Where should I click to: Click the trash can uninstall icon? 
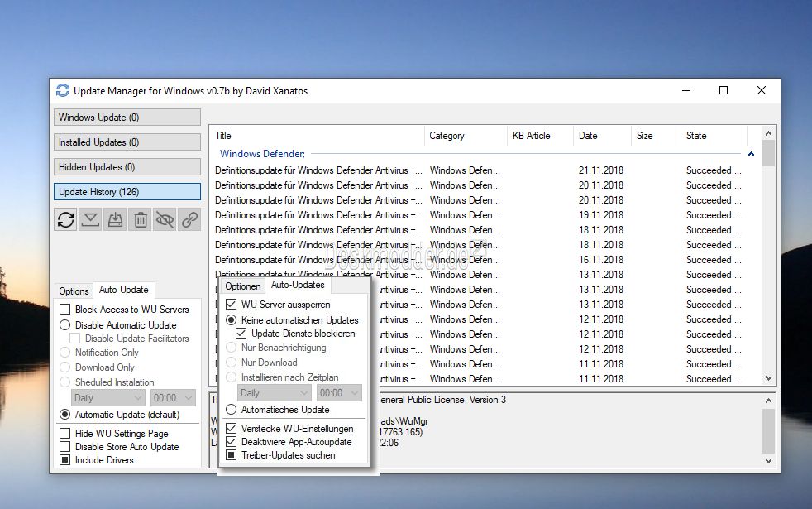[141, 219]
